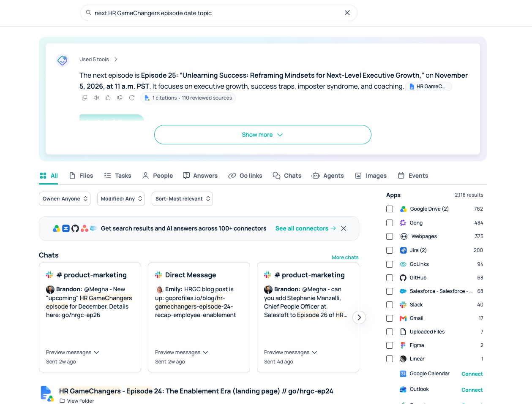
Task: Switch to the Images tab
Action: coord(371,176)
